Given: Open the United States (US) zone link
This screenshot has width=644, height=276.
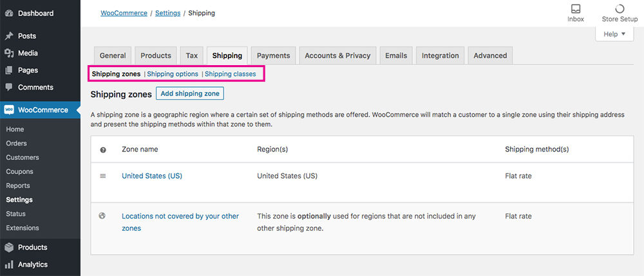Looking at the screenshot, I should click(152, 176).
